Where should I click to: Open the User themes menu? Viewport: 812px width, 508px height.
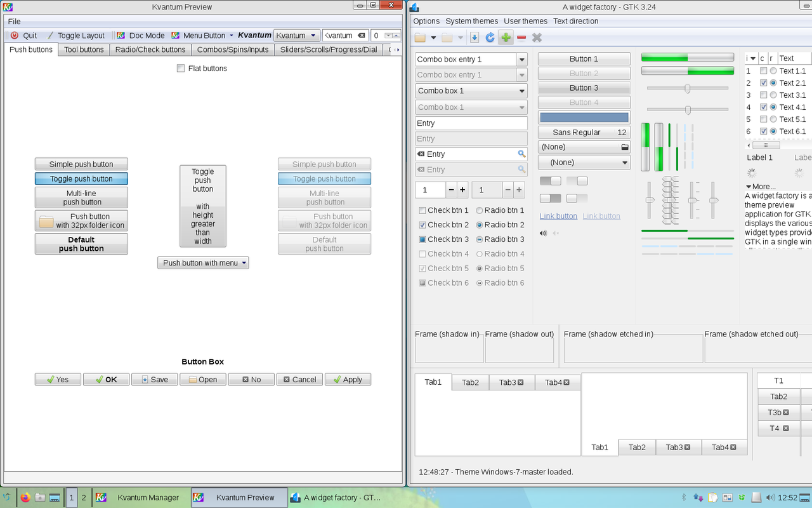click(525, 21)
